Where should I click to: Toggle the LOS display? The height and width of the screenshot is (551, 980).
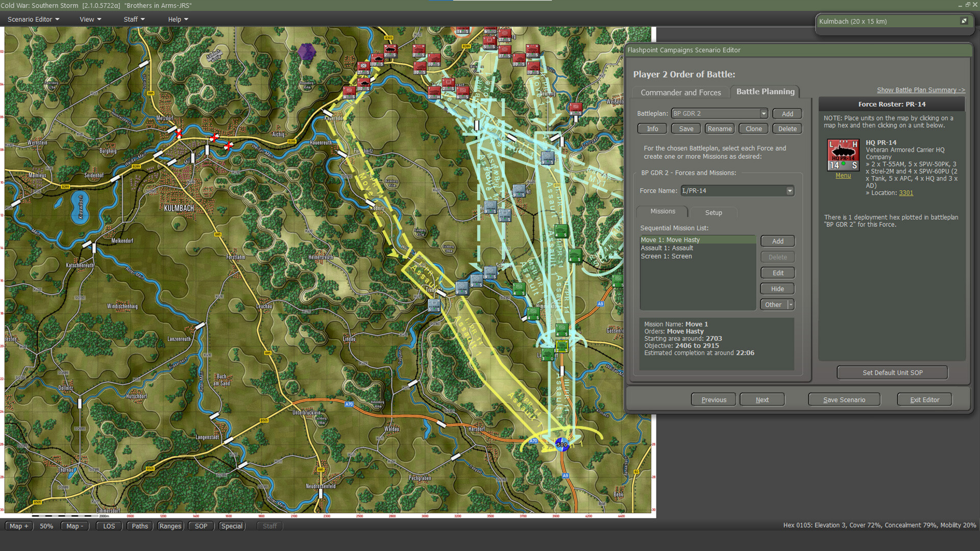tap(108, 526)
